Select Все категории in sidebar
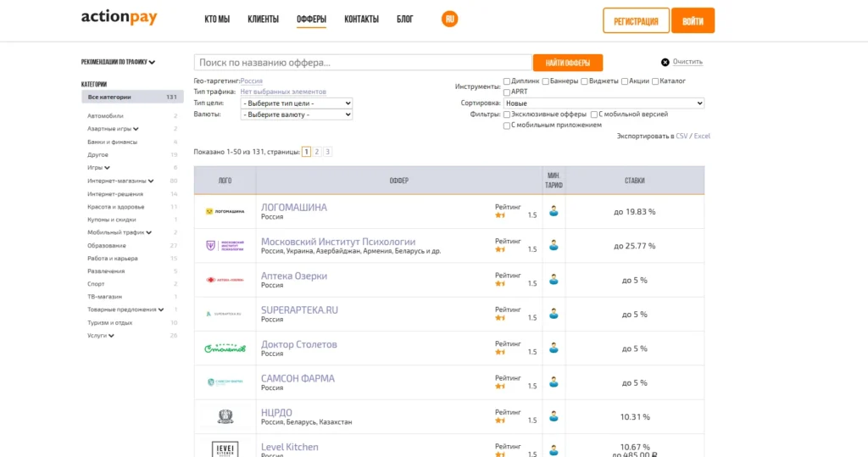Viewport: 868px width, 457px height. point(132,97)
